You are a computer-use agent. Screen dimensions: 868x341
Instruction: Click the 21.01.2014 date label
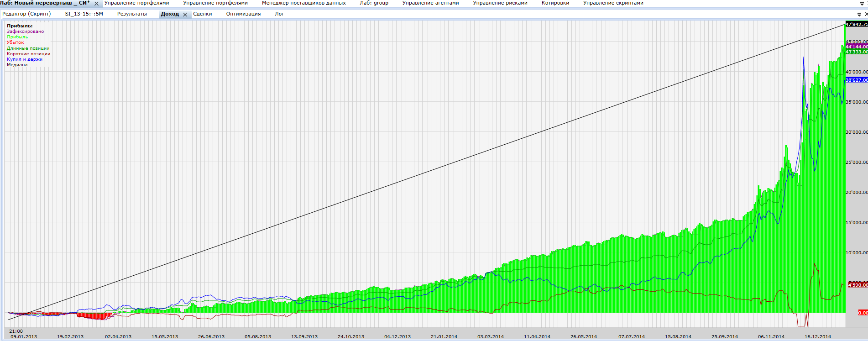coord(444,337)
